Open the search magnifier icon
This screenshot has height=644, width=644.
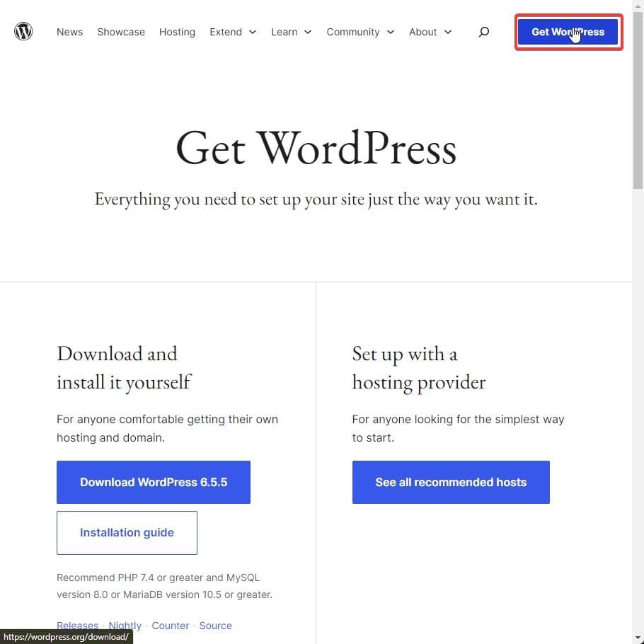[484, 32]
